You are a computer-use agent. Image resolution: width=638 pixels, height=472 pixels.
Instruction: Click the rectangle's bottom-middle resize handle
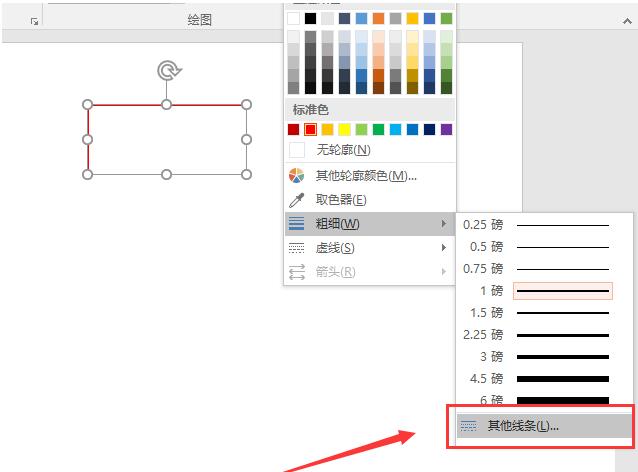[x=166, y=175]
